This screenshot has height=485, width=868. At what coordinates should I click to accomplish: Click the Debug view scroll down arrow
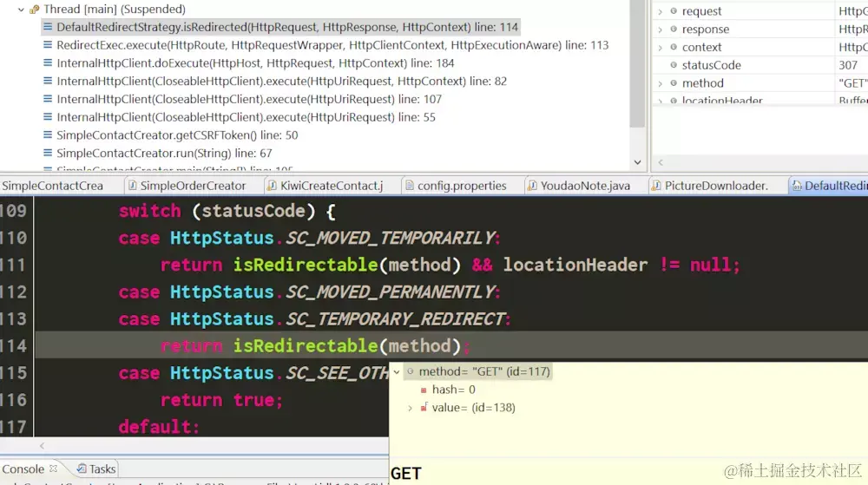637,162
